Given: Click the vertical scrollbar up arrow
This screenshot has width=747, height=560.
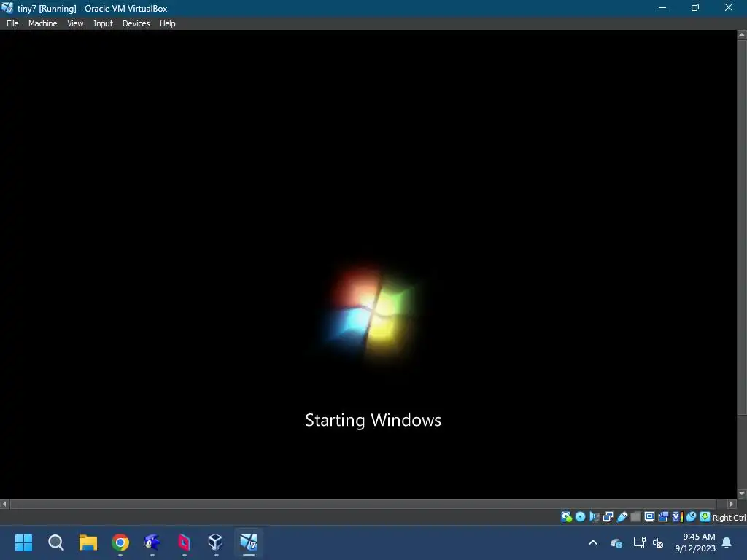Looking at the screenshot, I should [742, 34].
